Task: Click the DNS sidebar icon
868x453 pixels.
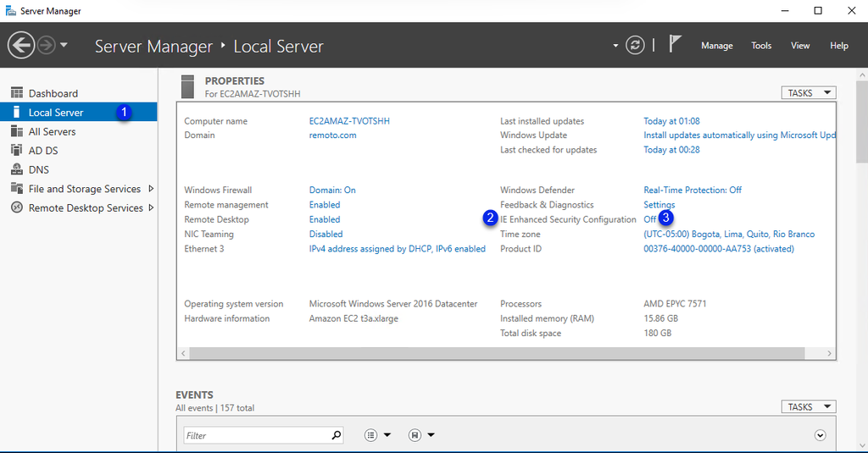Action: tap(17, 169)
